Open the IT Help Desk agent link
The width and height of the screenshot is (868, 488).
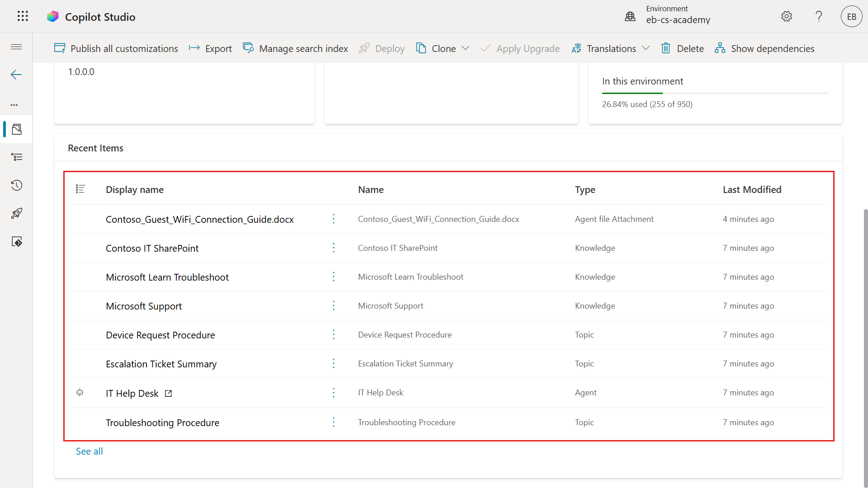[x=132, y=393]
